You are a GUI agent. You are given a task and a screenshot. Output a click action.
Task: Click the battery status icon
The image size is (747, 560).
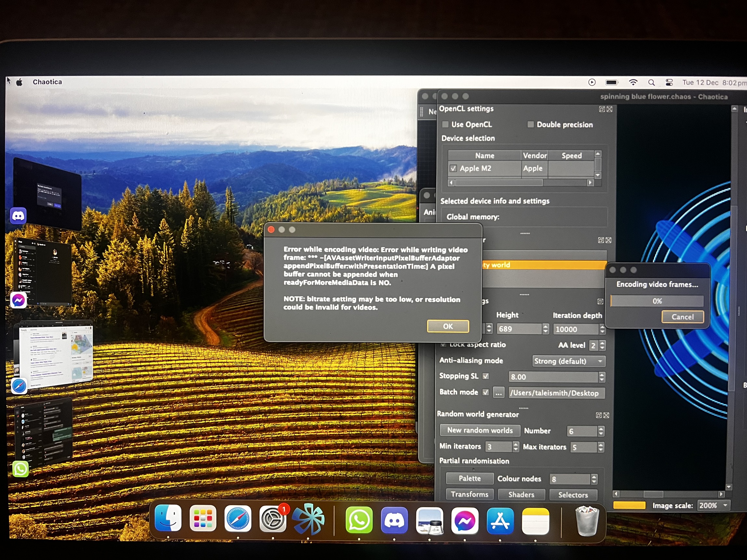[x=611, y=83]
